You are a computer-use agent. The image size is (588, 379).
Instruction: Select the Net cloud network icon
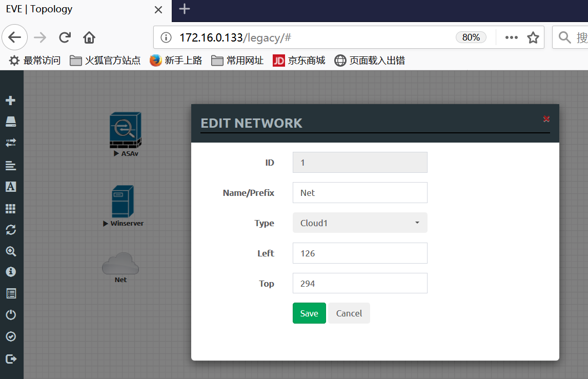(120, 264)
